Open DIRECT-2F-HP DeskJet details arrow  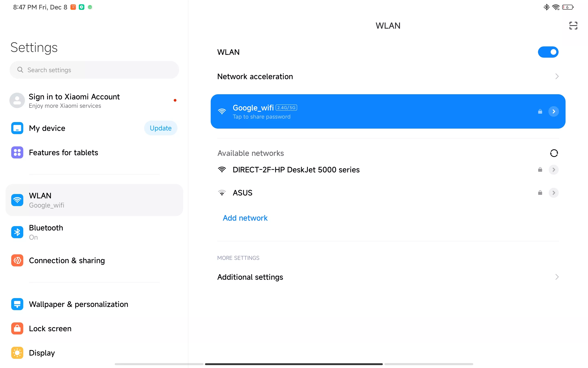click(553, 169)
